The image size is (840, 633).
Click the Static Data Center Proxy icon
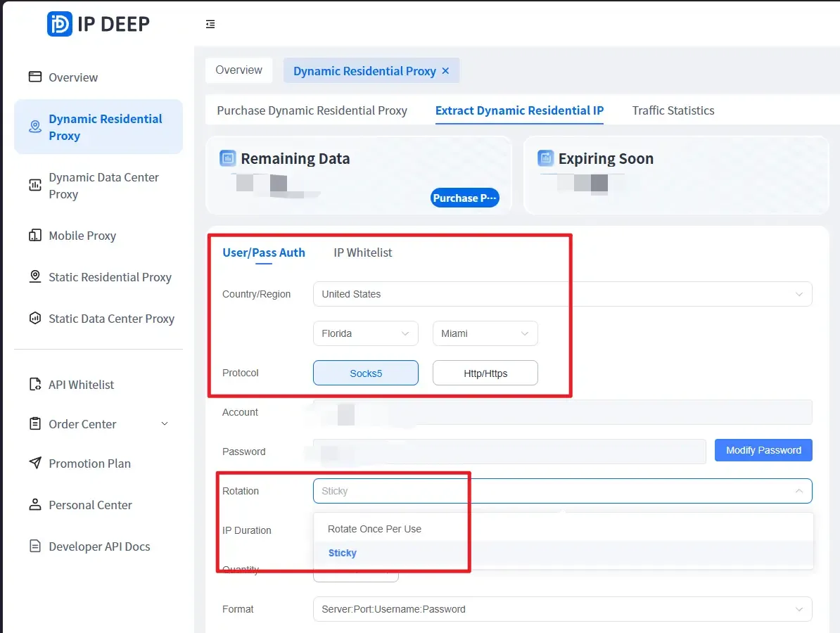(x=34, y=318)
